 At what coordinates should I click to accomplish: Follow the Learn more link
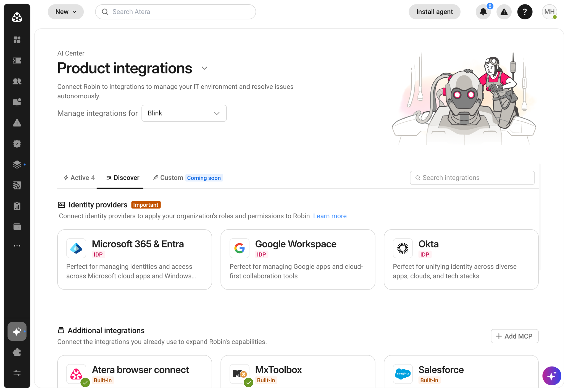pos(330,216)
